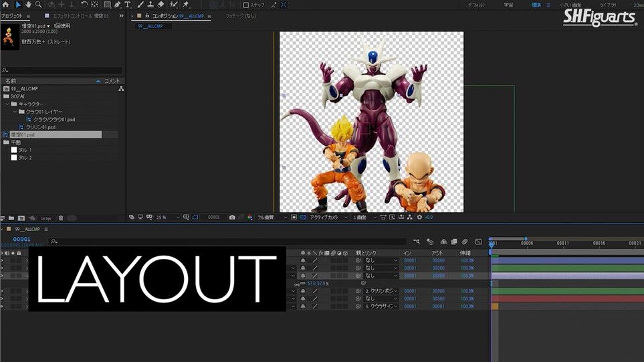Open the クウラサイン parent link dropdown

381,306
